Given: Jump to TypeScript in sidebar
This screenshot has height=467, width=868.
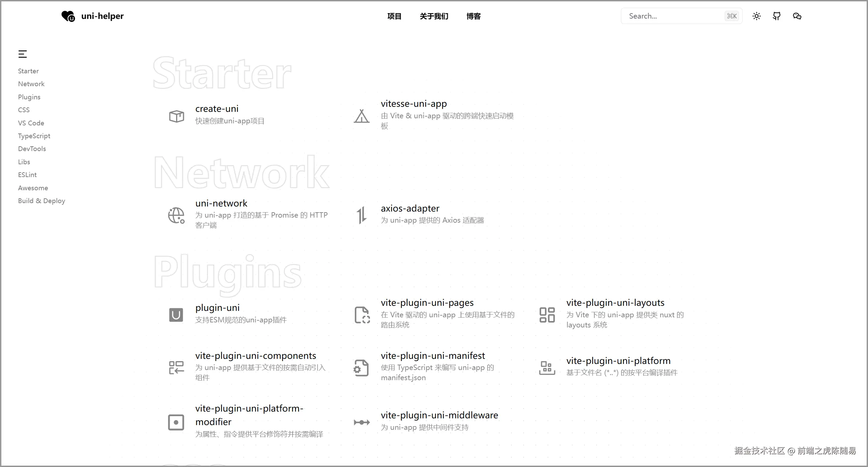Looking at the screenshot, I should (34, 136).
